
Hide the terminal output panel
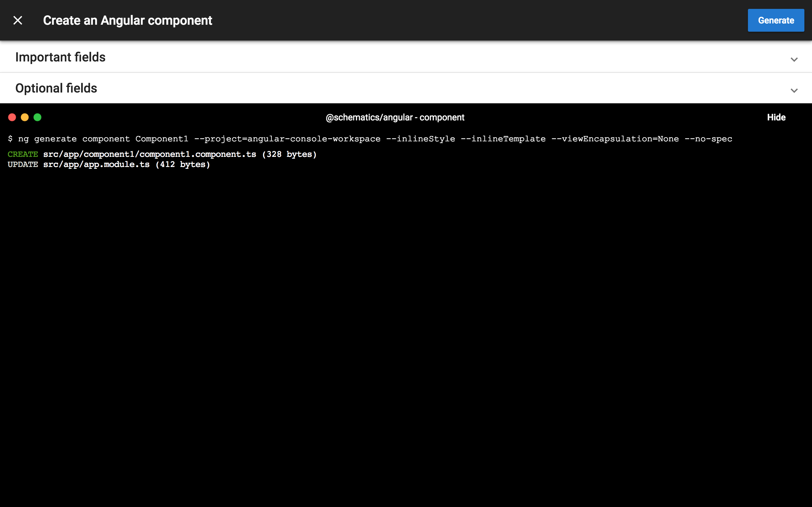(x=776, y=117)
